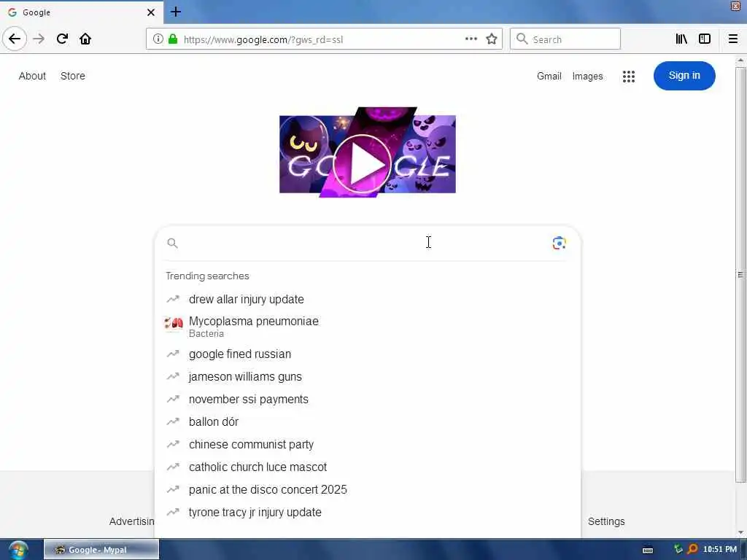Image resolution: width=747 pixels, height=560 pixels.
Task: Click the trending arrow beside 'drew allar injury update'
Action: click(x=173, y=299)
